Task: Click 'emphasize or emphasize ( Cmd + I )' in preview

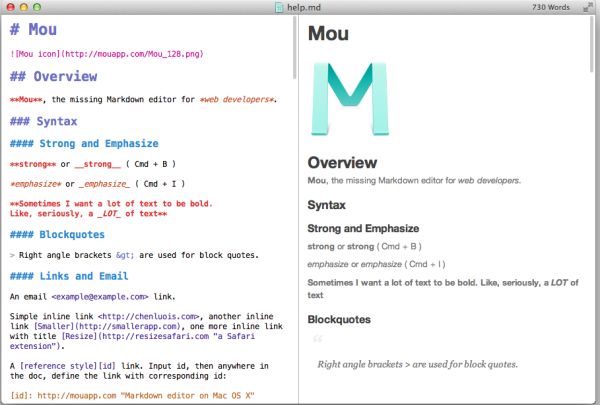Action: pos(377,264)
